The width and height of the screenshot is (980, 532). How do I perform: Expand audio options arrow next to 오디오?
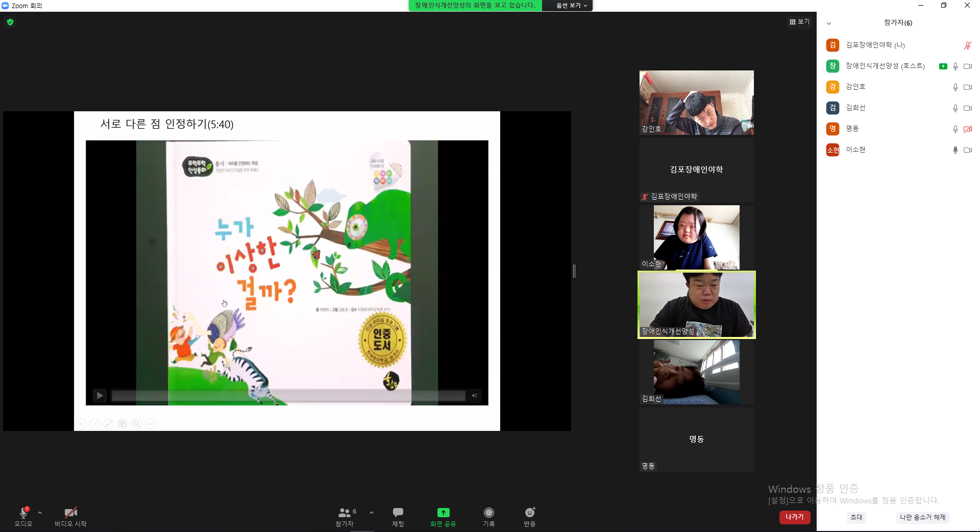coord(40,513)
